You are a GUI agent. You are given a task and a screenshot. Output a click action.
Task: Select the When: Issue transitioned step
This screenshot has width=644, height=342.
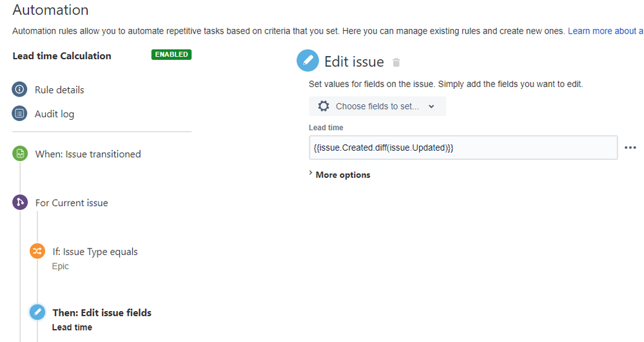click(x=88, y=154)
